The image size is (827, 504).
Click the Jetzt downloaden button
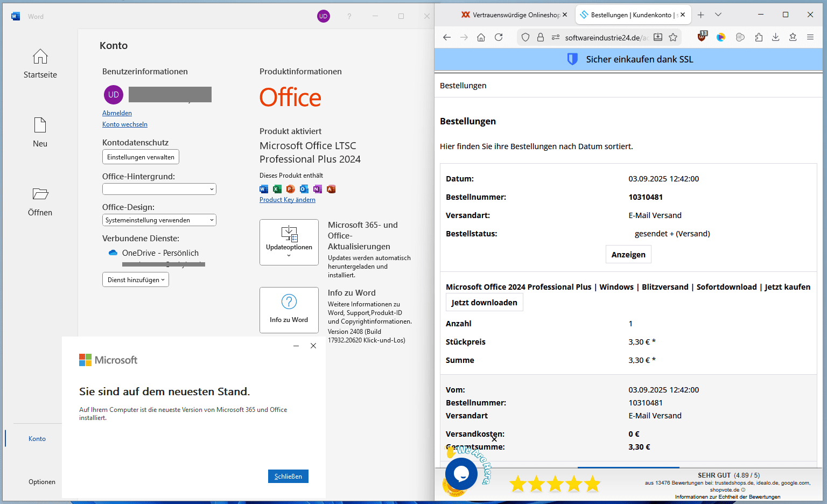(484, 303)
